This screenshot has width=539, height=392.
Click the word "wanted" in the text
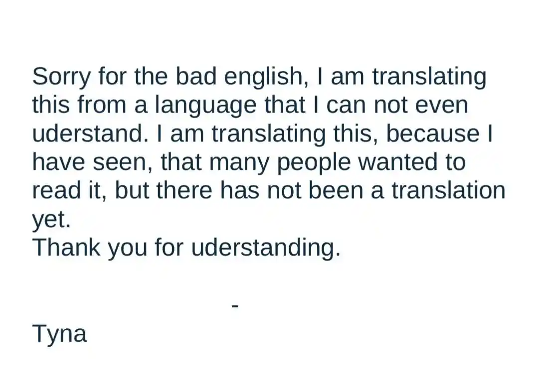[x=398, y=162]
